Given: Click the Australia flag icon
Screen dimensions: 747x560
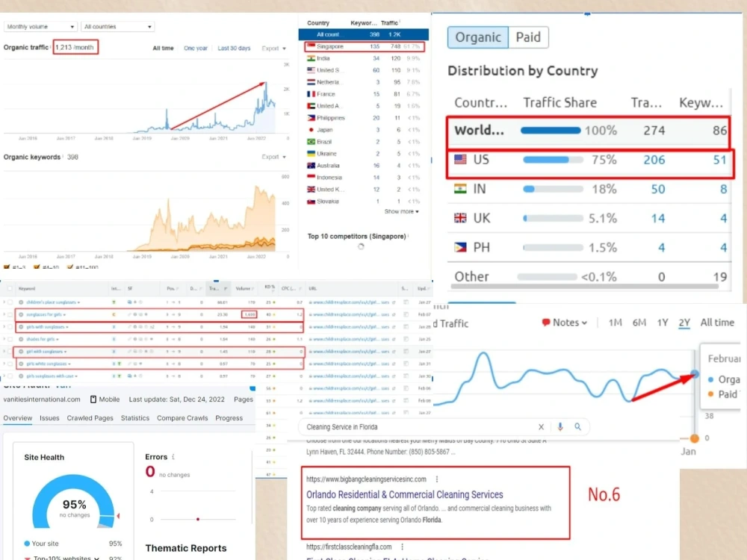Looking at the screenshot, I should point(311,165).
